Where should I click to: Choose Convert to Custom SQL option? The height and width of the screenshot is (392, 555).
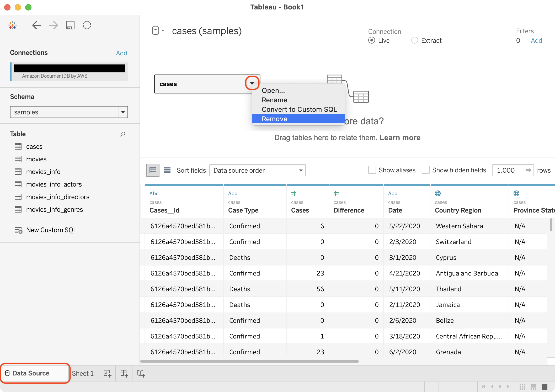pos(299,109)
